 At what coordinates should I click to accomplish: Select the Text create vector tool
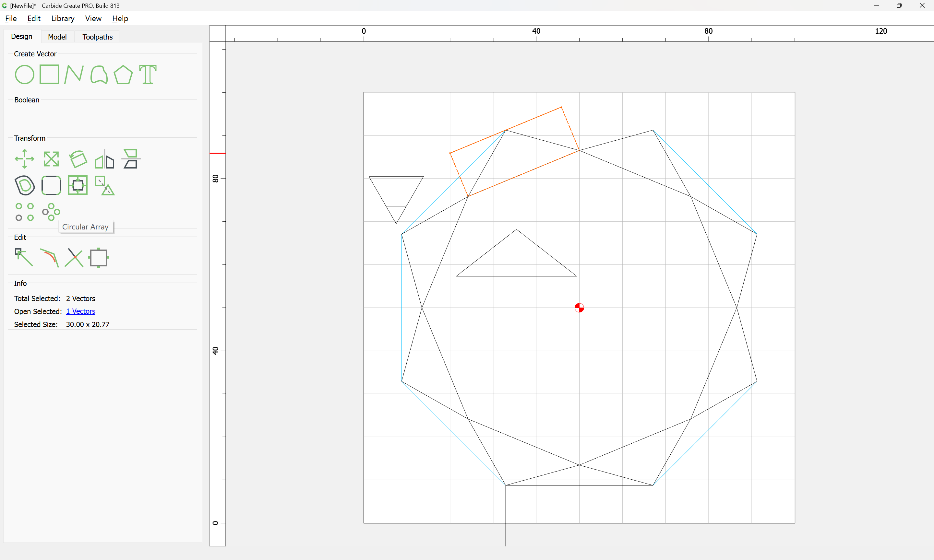(148, 74)
